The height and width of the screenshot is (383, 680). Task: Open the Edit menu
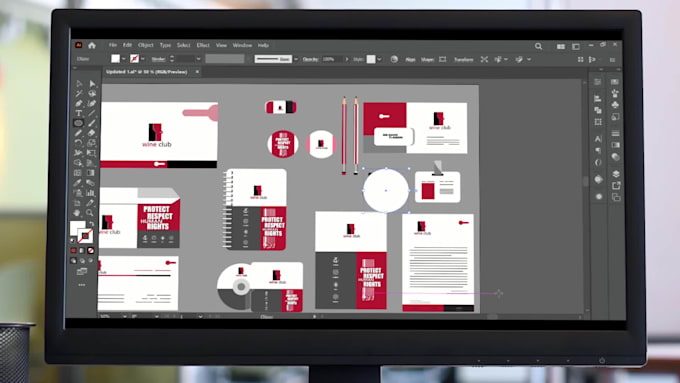click(127, 45)
